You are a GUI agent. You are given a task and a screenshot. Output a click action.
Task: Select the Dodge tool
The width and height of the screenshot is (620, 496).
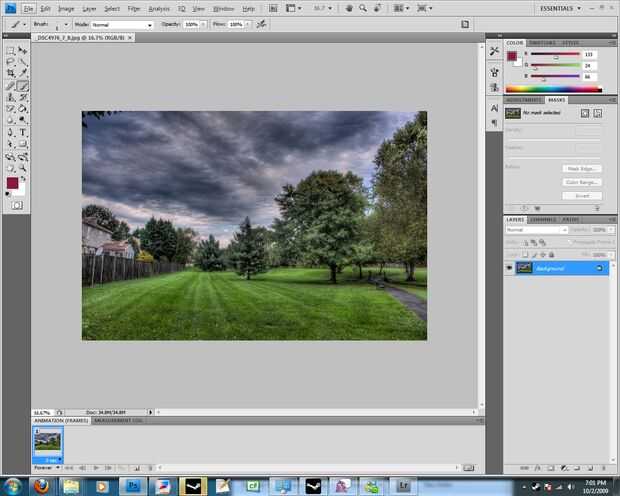23,120
